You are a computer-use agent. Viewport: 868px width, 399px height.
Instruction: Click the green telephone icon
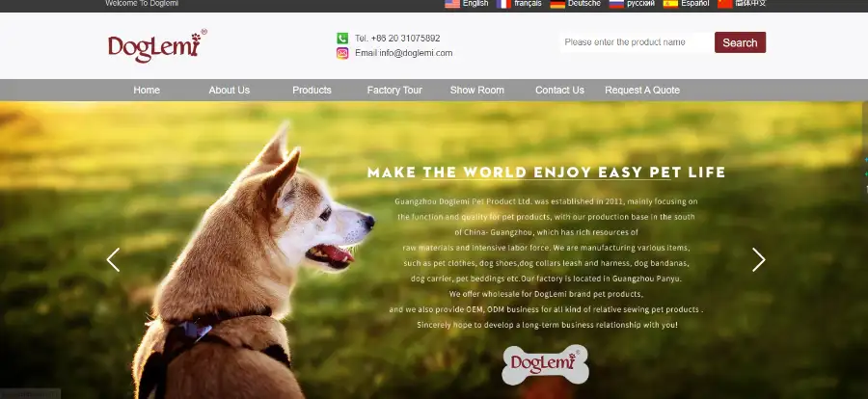coord(342,39)
